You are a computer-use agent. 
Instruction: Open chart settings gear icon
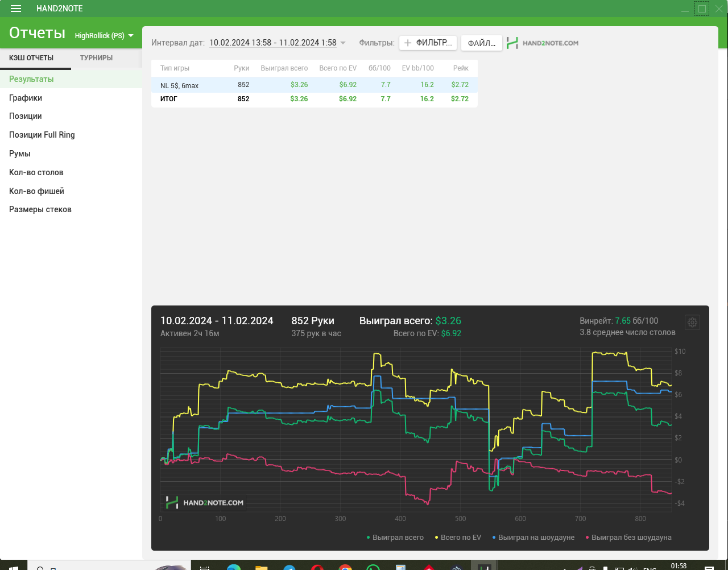692,323
